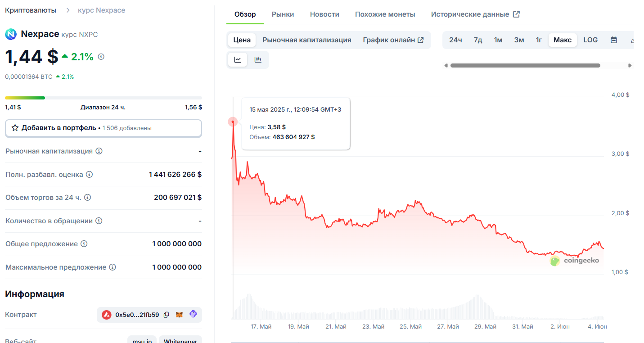Click the 17. Май axis label
This screenshot has width=644, height=343.
pos(261,326)
